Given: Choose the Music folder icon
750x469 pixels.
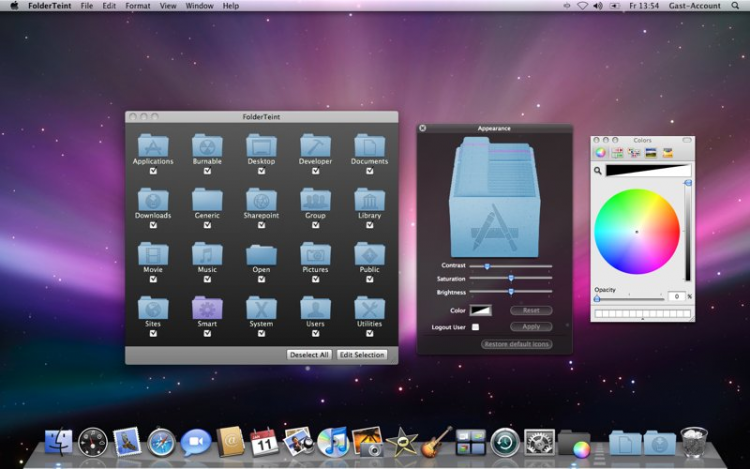Looking at the screenshot, I should (x=207, y=253).
